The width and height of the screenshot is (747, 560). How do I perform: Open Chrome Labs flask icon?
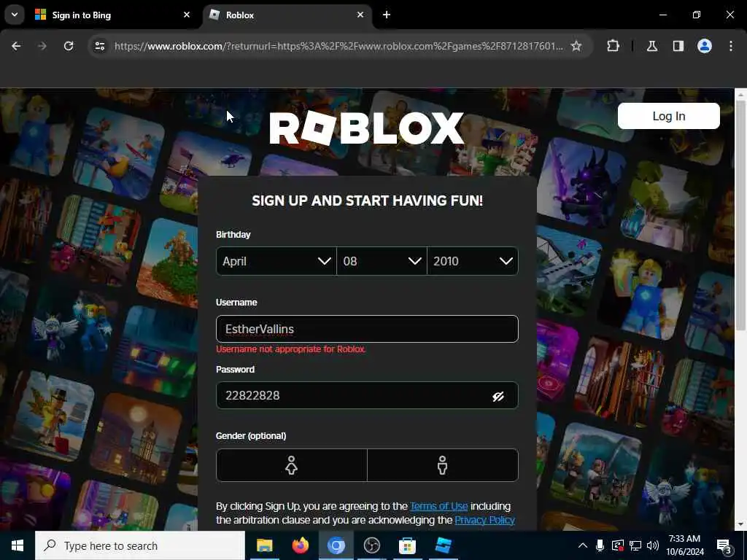click(x=651, y=46)
